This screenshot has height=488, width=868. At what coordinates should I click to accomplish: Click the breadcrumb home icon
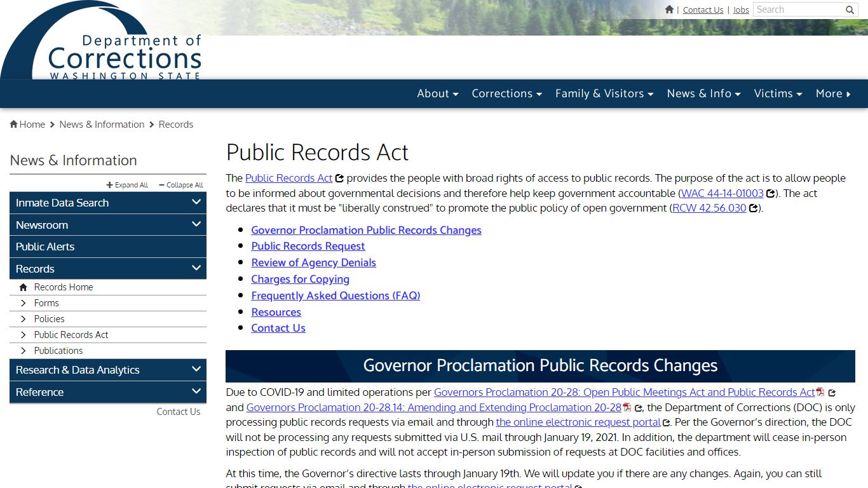pos(13,125)
